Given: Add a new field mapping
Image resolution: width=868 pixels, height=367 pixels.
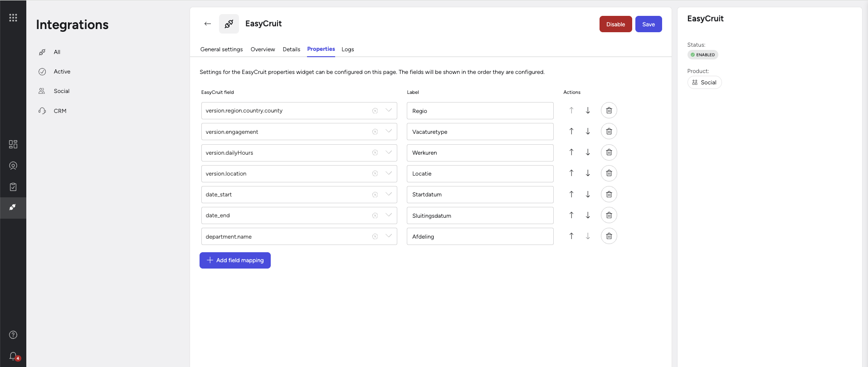Looking at the screenshot, I should pos(235,260).
